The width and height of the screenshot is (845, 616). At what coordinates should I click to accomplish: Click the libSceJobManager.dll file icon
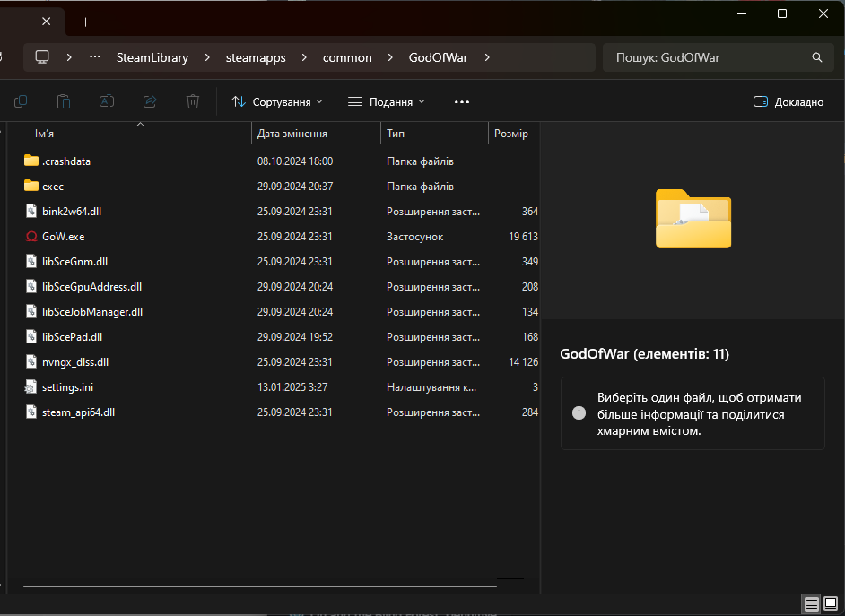click(31, 312)
